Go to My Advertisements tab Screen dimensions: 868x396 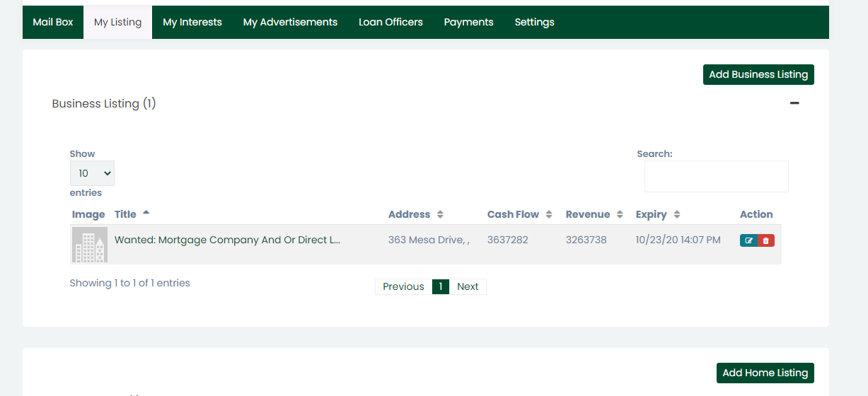tap(290, 22)
